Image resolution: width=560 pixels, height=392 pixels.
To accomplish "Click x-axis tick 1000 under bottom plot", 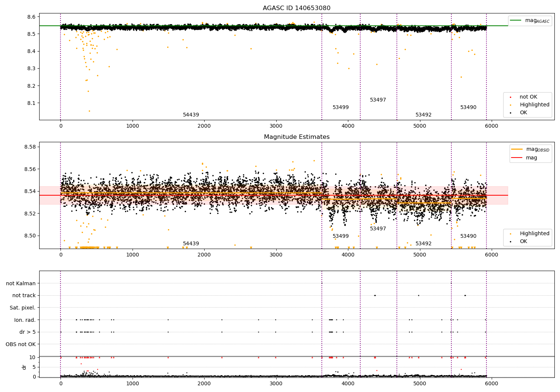I will click(x=133, y=384).
